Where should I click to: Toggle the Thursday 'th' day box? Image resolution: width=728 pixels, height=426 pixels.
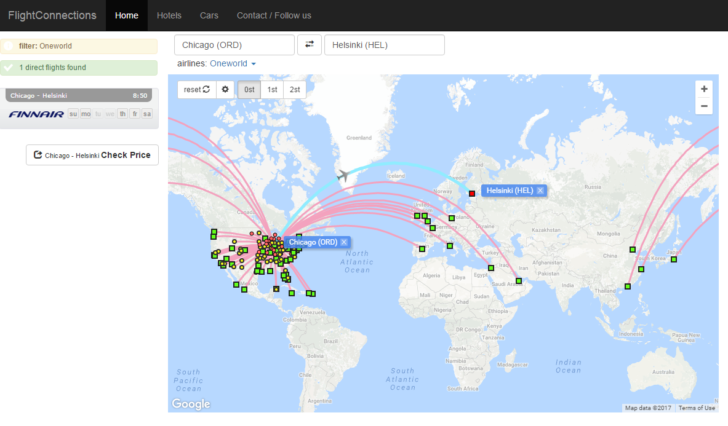point(122,114)
